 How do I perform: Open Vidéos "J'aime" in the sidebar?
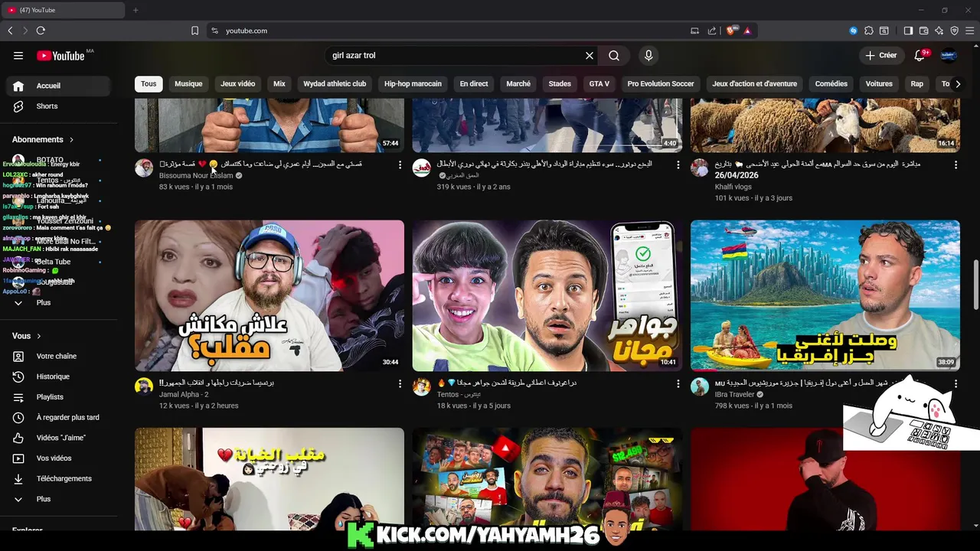59,438
